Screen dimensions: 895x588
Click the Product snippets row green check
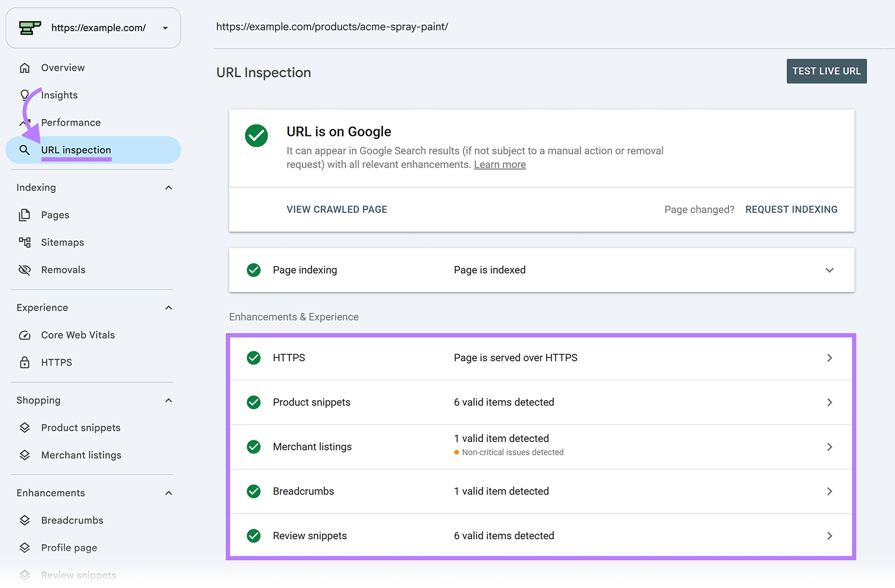tap(254, 402)
